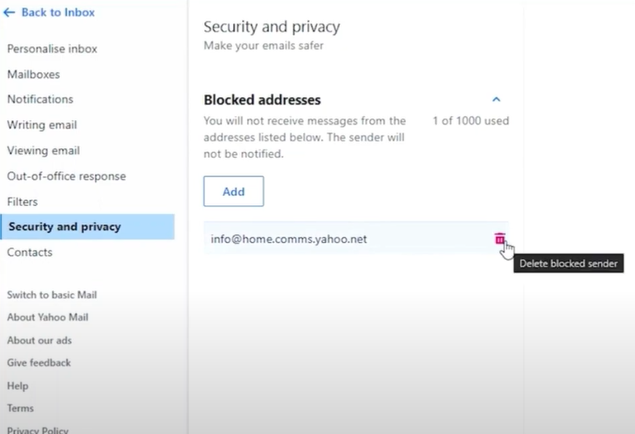Open Personalise inbox settings
This screenshot has height=434, width=635.
click(x=52, y=49)
